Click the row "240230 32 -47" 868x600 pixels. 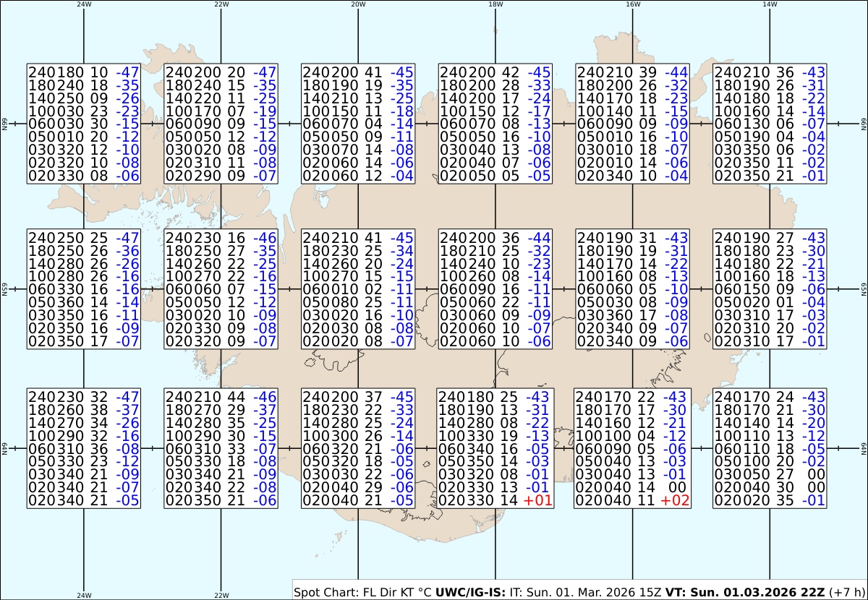tap(84, 396)
